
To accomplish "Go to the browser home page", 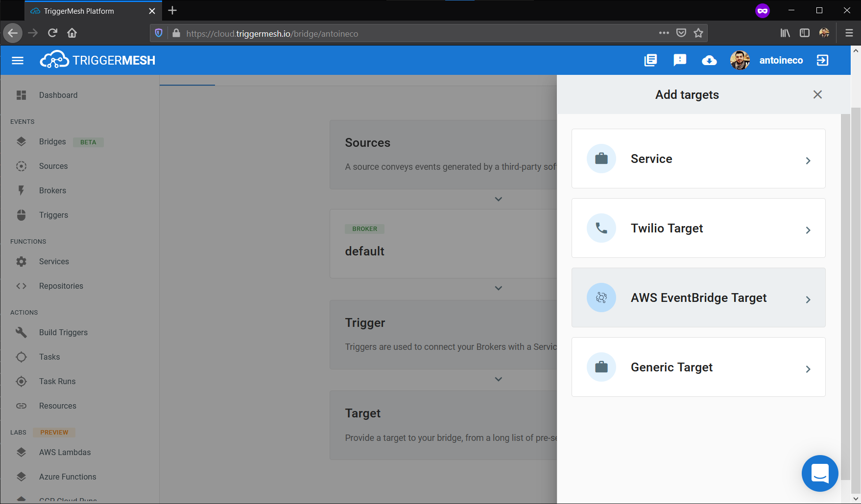I will (72, 33).
